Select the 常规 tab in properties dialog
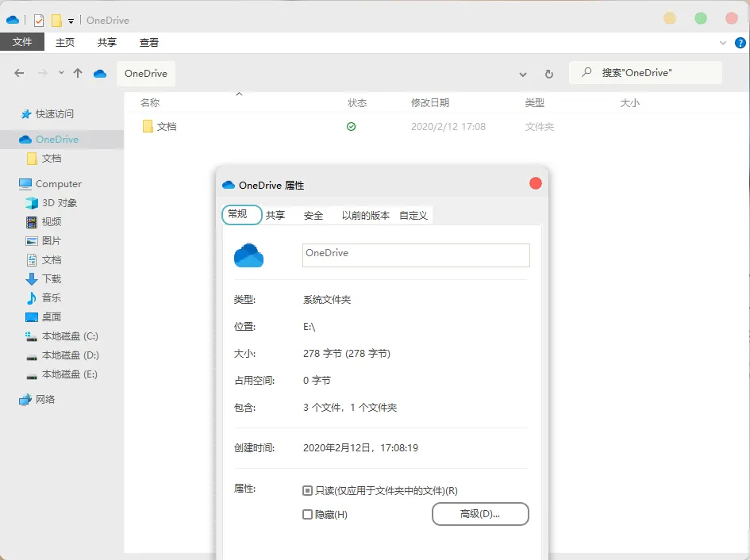Screen dimensions: 750x560 point(242,215)
